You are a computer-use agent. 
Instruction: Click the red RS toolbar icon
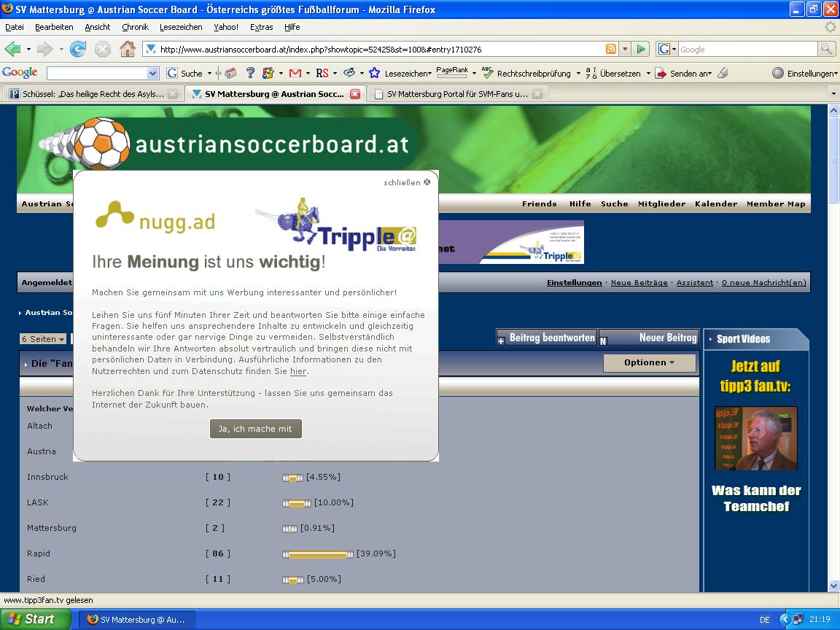[x=322, y=73]
